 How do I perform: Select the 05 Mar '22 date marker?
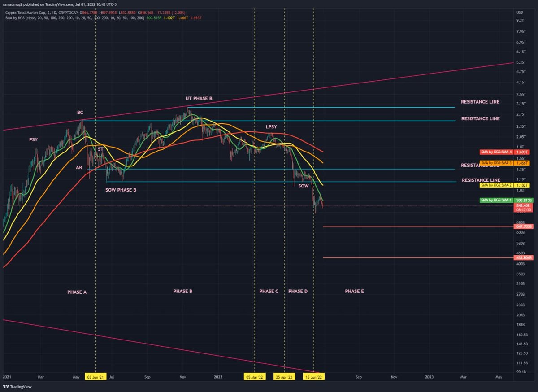coord(255,378)
